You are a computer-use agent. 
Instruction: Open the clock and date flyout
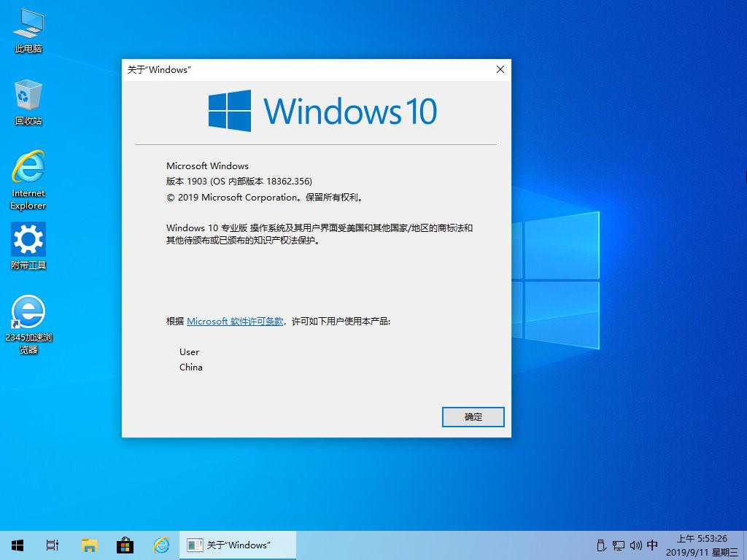coord(702,545)
